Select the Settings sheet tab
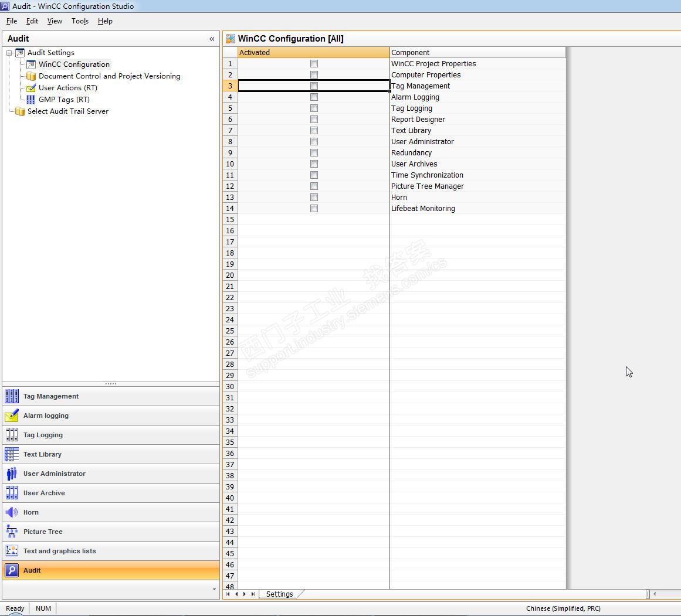681x616 pixels. point(280,594)
